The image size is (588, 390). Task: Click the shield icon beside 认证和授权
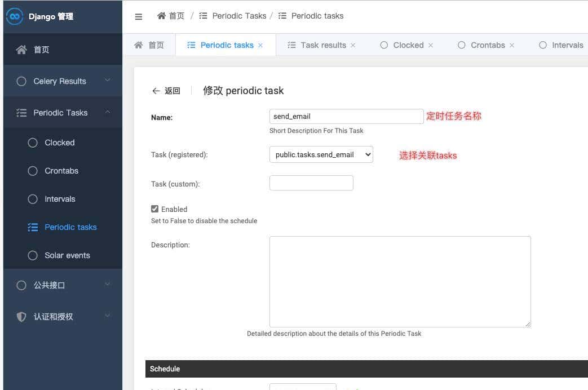click(x=21, y=316)
